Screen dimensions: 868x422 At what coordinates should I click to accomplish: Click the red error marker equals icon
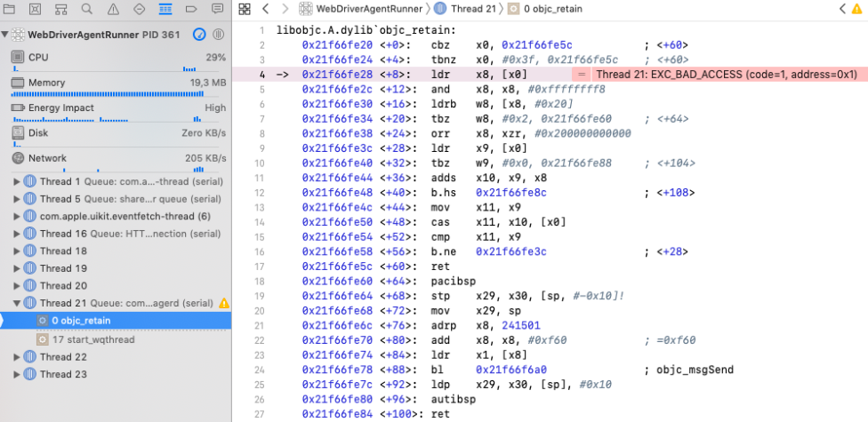581,75
